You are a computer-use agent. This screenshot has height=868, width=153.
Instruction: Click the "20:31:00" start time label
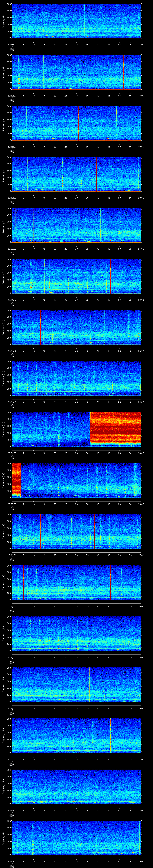12,810
